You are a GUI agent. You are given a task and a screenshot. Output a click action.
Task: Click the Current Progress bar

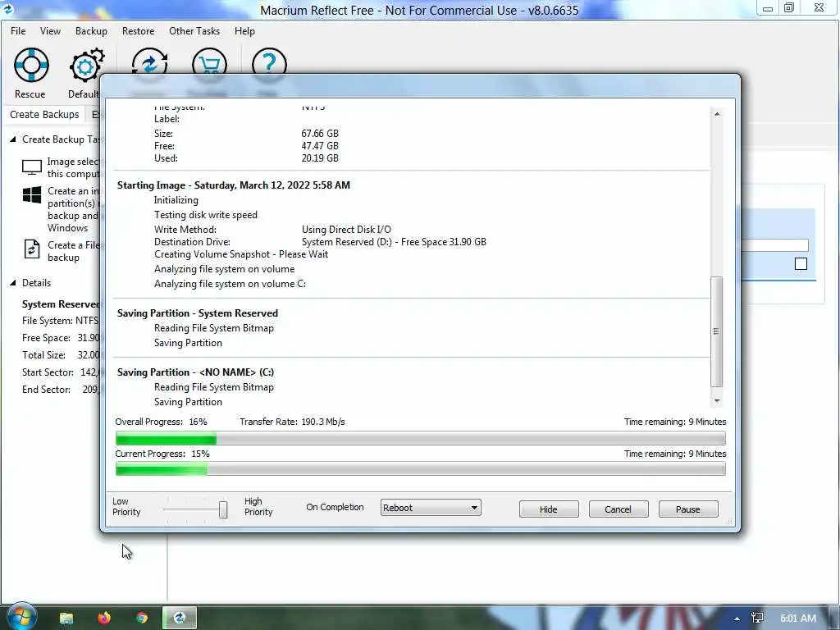pyautogui.click(x=421, y=468)
